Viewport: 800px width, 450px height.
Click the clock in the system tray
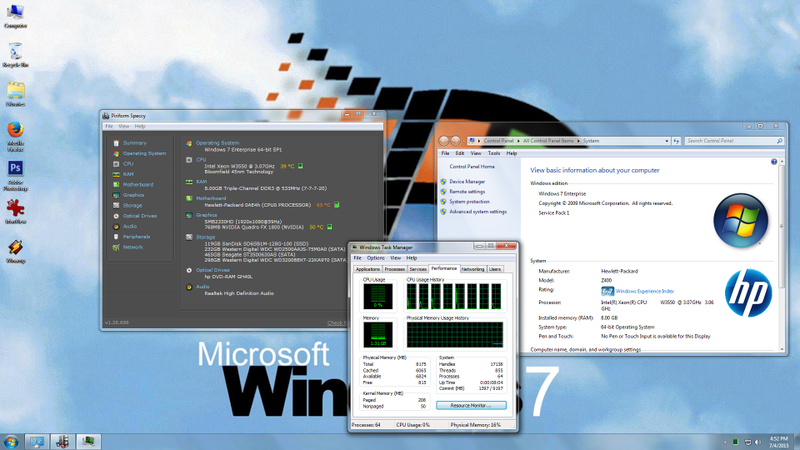(779, 442)
